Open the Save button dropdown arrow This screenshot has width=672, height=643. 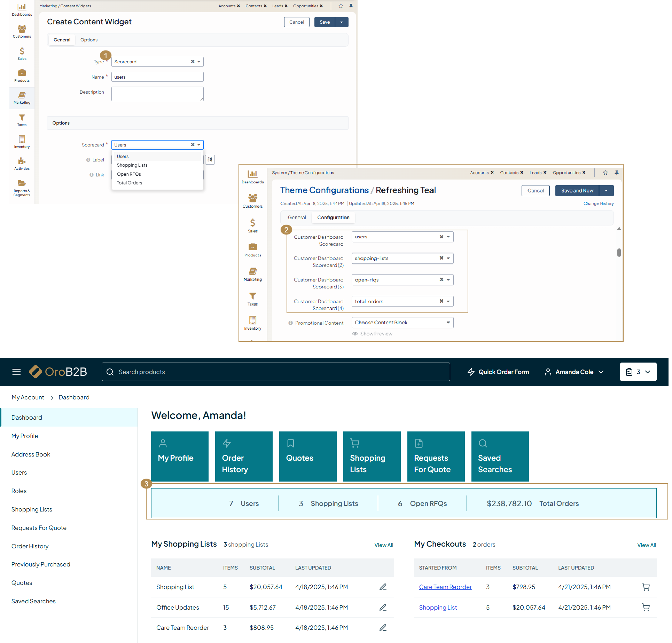tap(342, 22)
